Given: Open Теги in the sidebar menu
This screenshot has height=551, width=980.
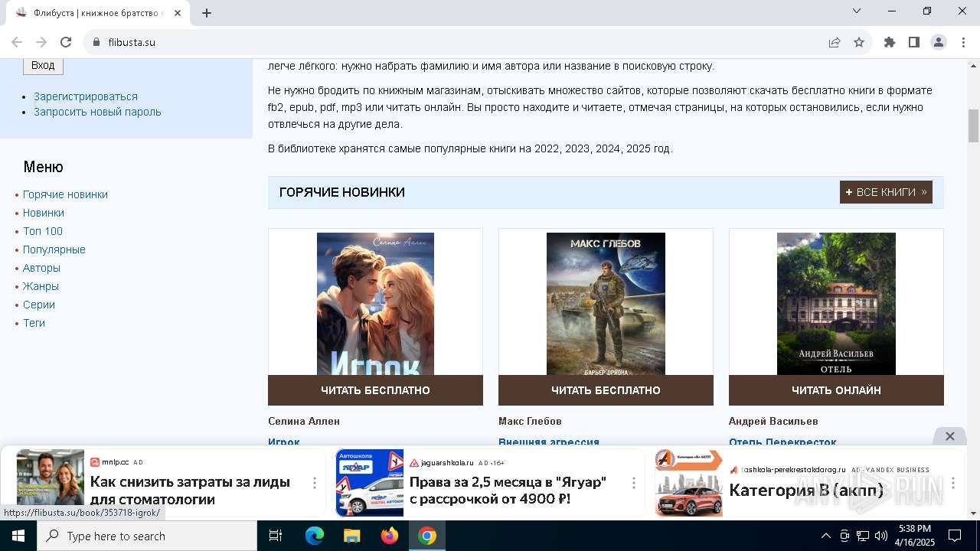Looking at the screenshot, I should pyautogui.click(x=34, y=323).
